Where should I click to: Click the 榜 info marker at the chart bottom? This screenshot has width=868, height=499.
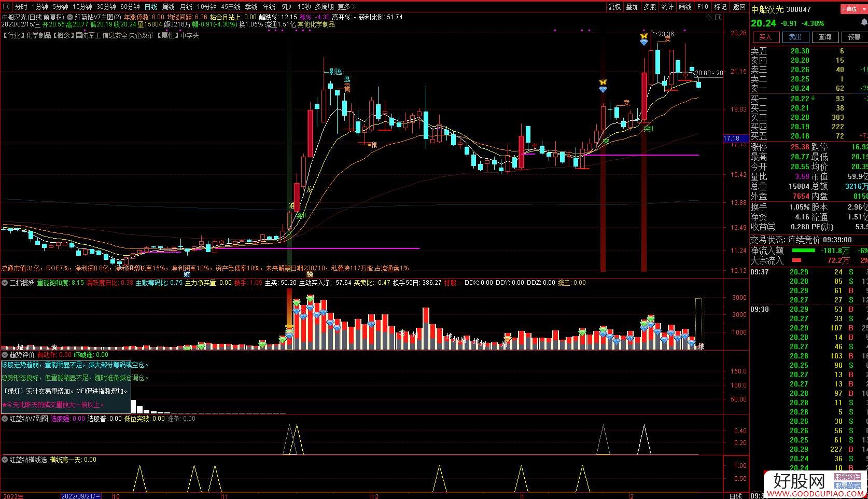click(x=310, y=274)
